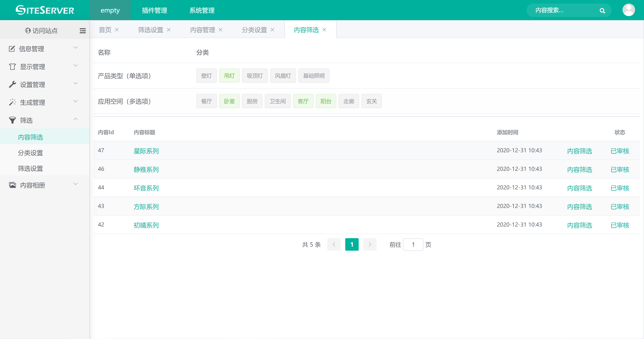
Task: Open the 星际系列 content link
Action: point(146,151)
